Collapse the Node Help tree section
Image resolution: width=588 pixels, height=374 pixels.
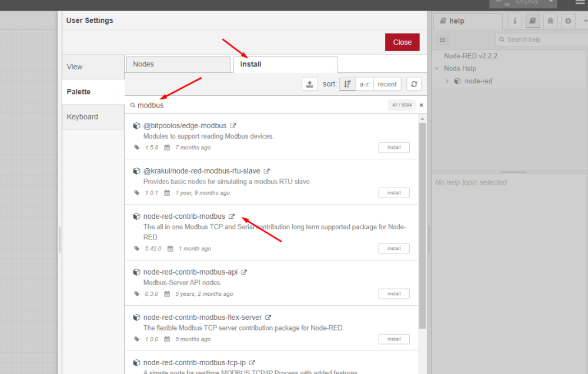(x=437, y=68)
